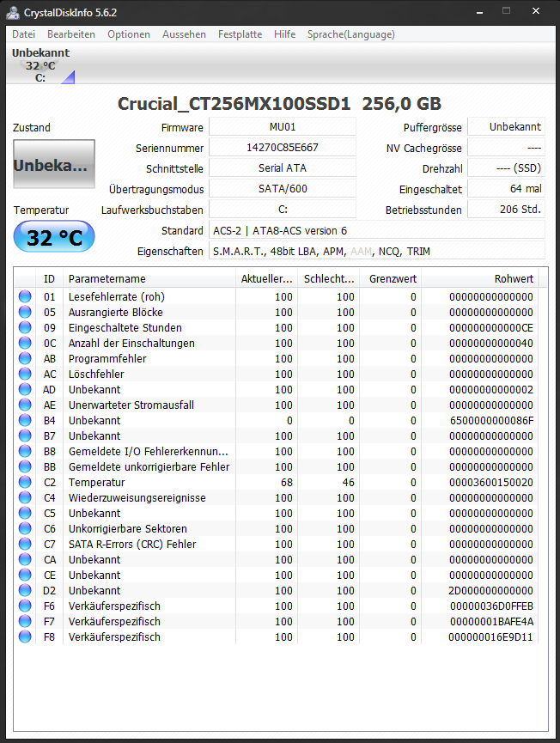Click the Firmware field MU01

tap(283, 127)
